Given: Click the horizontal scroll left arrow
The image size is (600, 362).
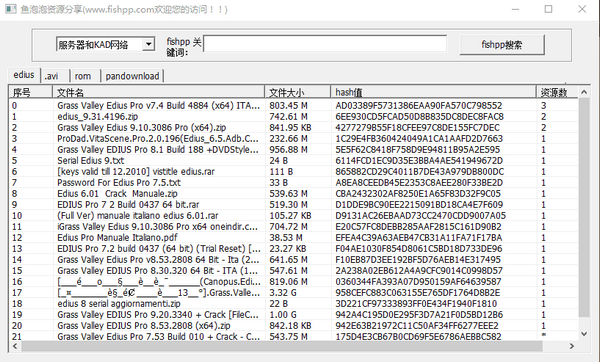Looking at the screenshot, I should coord(15,346).
